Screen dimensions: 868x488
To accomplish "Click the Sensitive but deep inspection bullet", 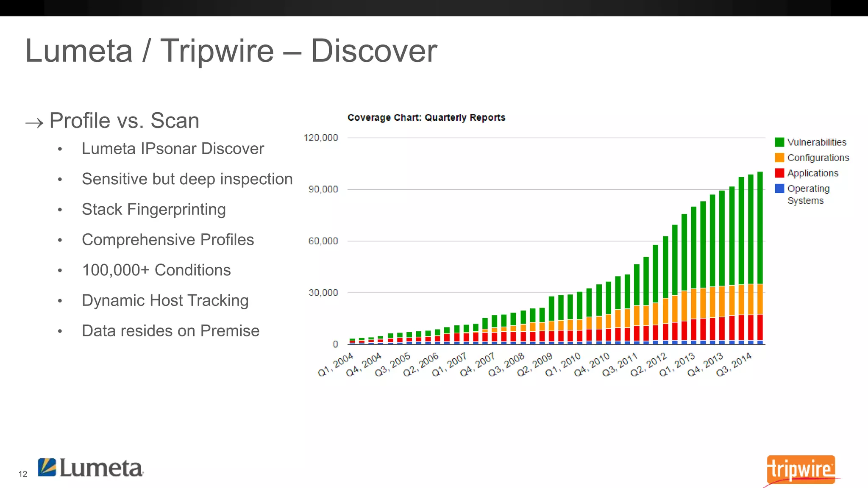I will pyautogui.click(x=187, y=179).
